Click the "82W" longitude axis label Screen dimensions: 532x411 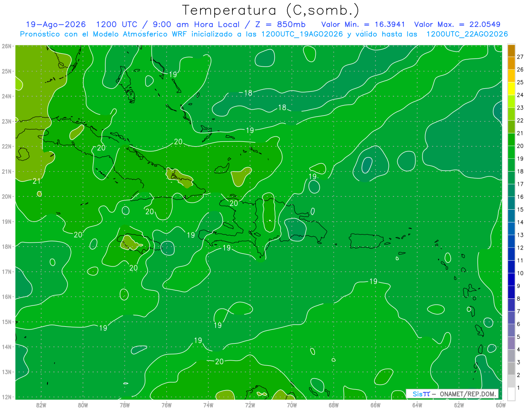pyautogui.click(x=41, y=405)
